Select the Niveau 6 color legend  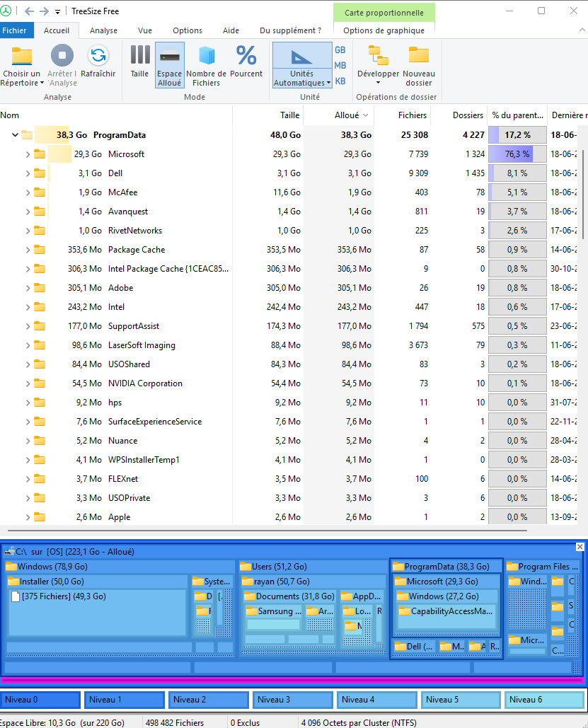[544, 700]
